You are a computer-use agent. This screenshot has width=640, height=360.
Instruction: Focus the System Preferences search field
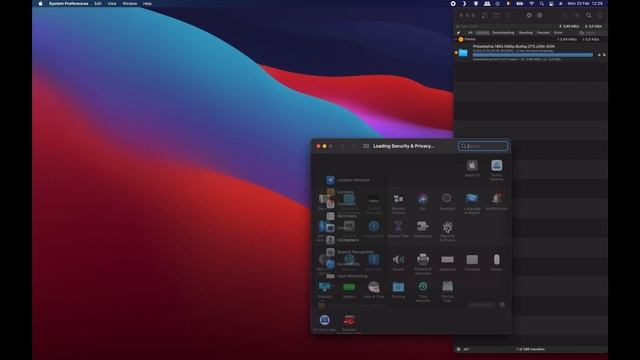483,146
